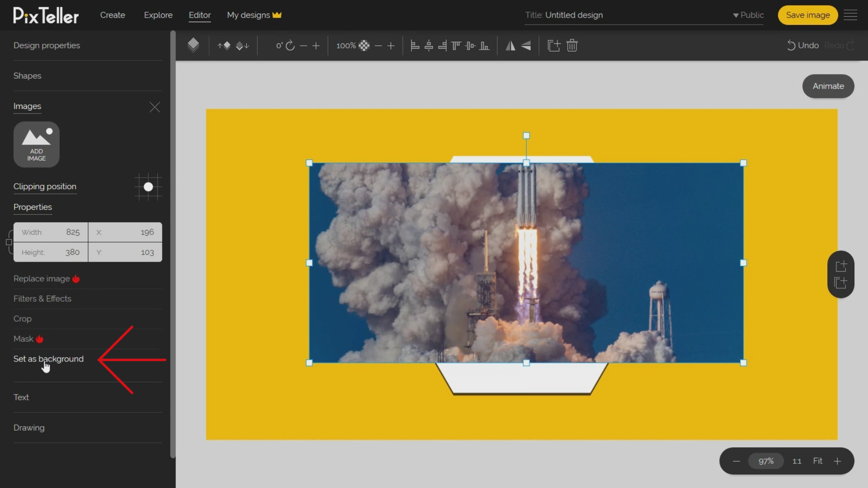
Task: Open My designs page
Action: coord(254,15)
